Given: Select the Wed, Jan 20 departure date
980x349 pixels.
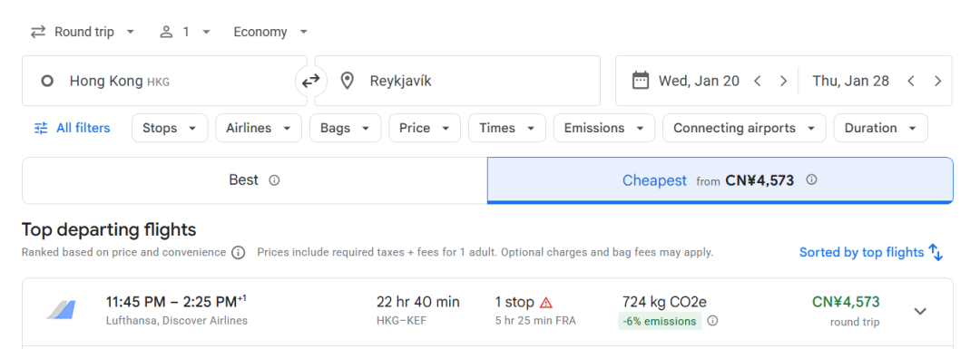Looking at the screenshot, I should 699,81.
